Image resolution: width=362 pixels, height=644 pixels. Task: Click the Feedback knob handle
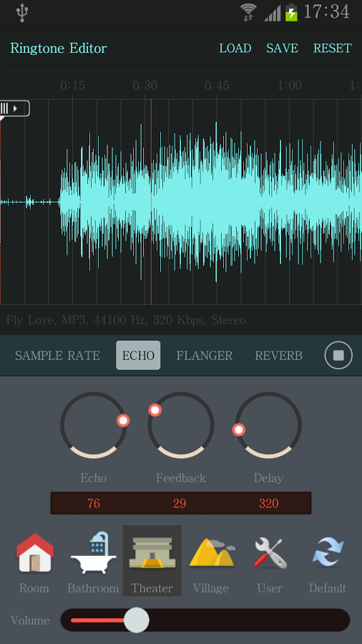pos(155,410)
